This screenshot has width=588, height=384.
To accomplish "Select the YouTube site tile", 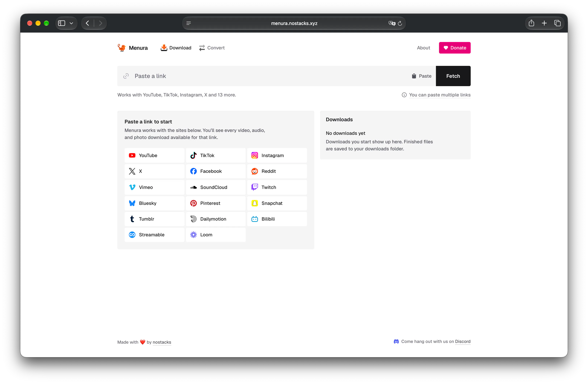I will [154, 155].
